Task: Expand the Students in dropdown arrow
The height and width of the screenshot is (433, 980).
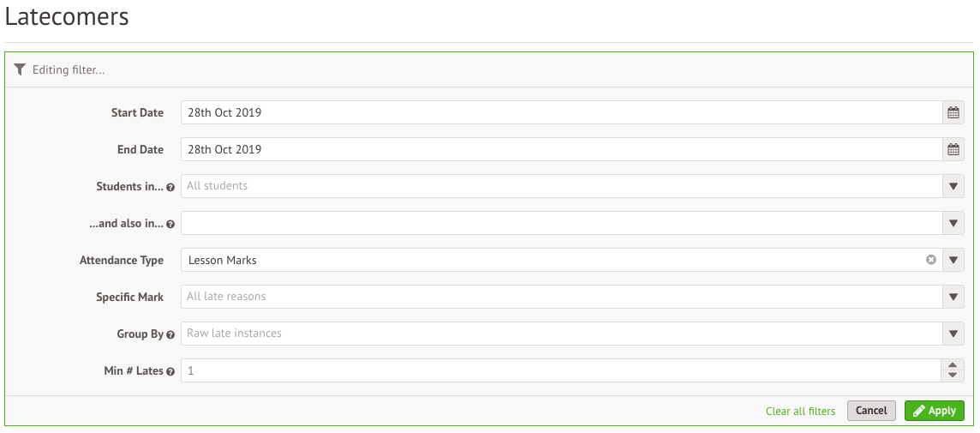Action: [x=953, y=186]
